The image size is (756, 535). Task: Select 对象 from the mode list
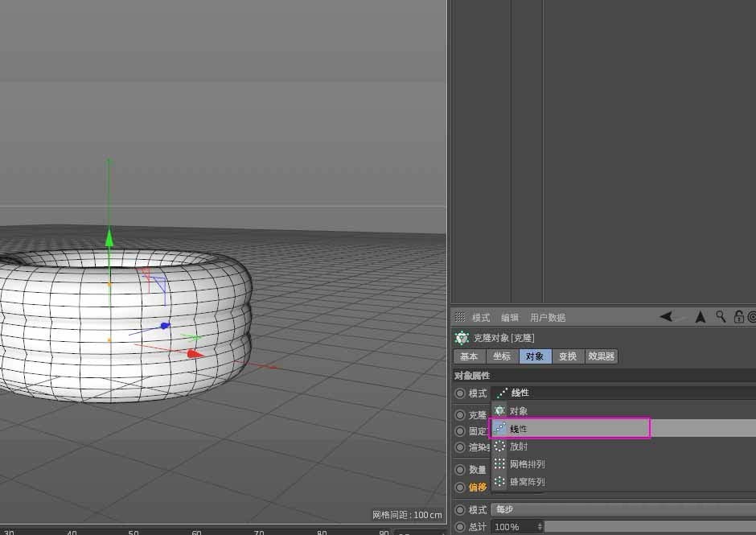click(x=518, y=411)
